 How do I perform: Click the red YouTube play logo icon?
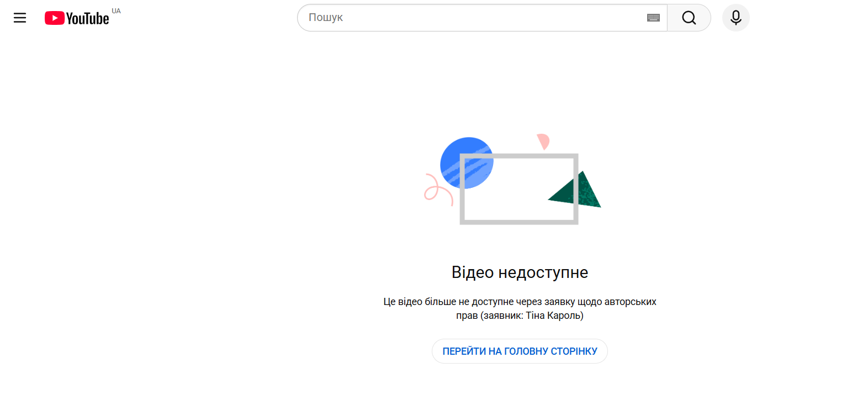tap(54, 18)
